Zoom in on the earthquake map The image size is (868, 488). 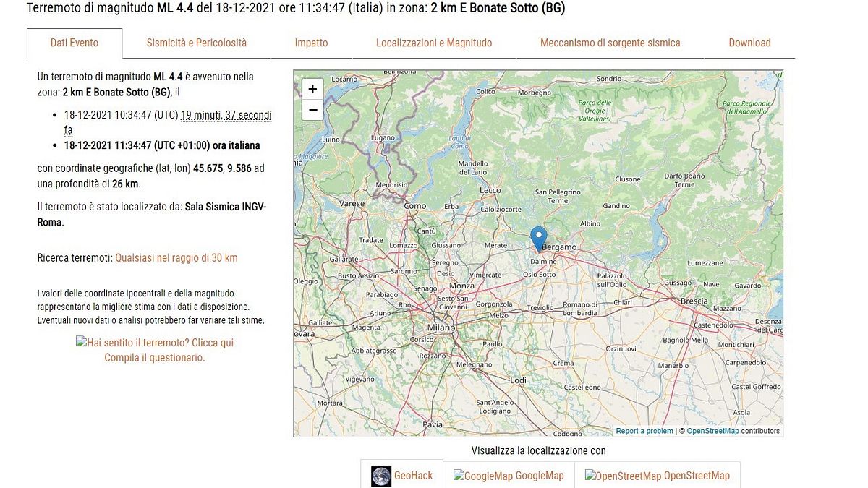[x=312, y=89]
